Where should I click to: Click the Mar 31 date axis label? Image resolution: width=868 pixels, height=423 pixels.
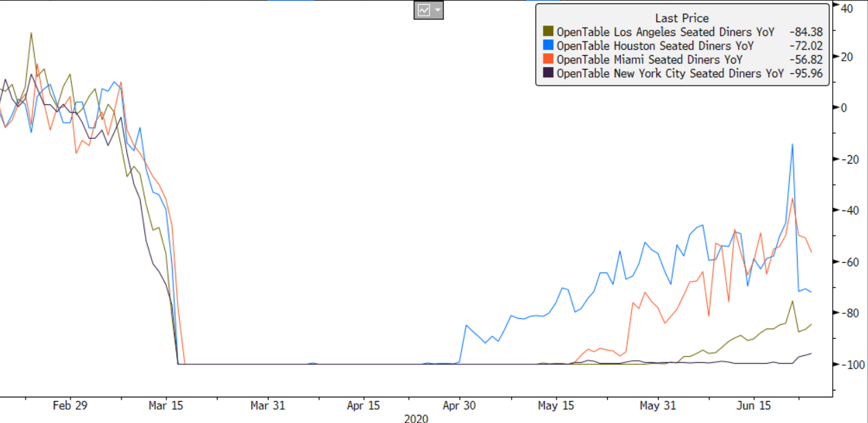(267, 406)
